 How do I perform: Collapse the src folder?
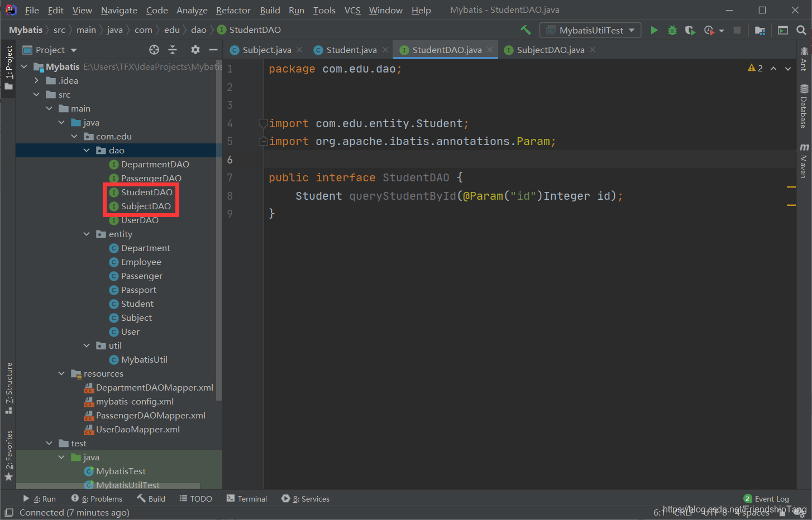[x=36, y=94]
